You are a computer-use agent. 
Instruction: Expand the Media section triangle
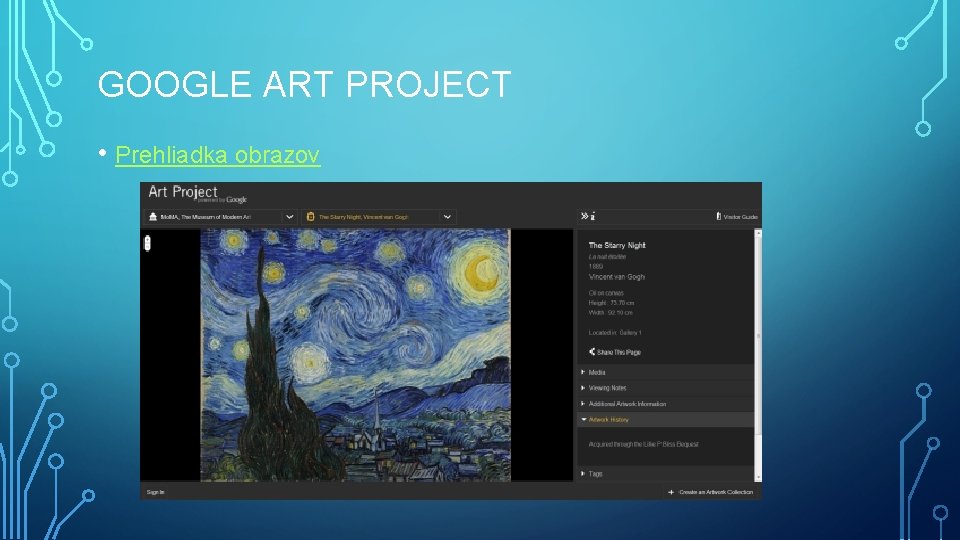click(583, 372)
